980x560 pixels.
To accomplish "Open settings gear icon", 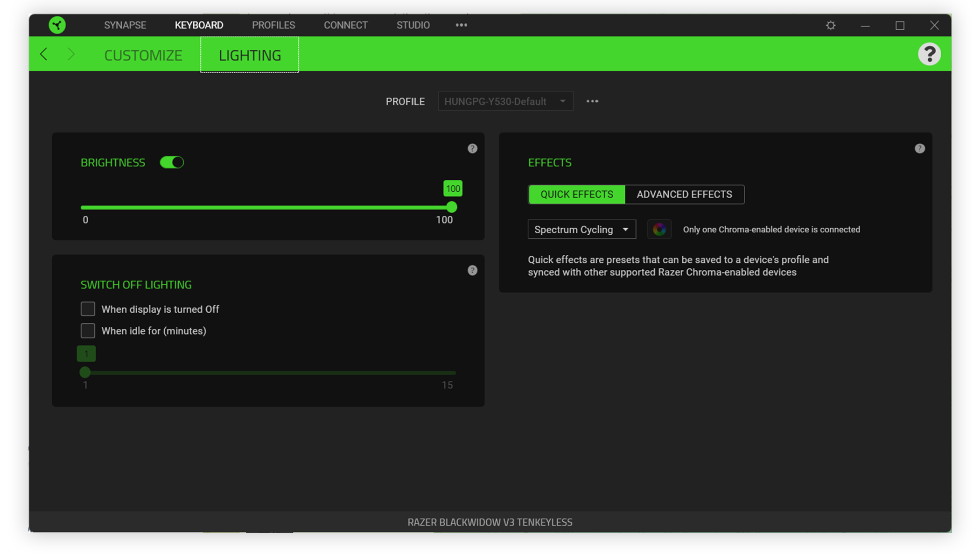I will 831,25.
